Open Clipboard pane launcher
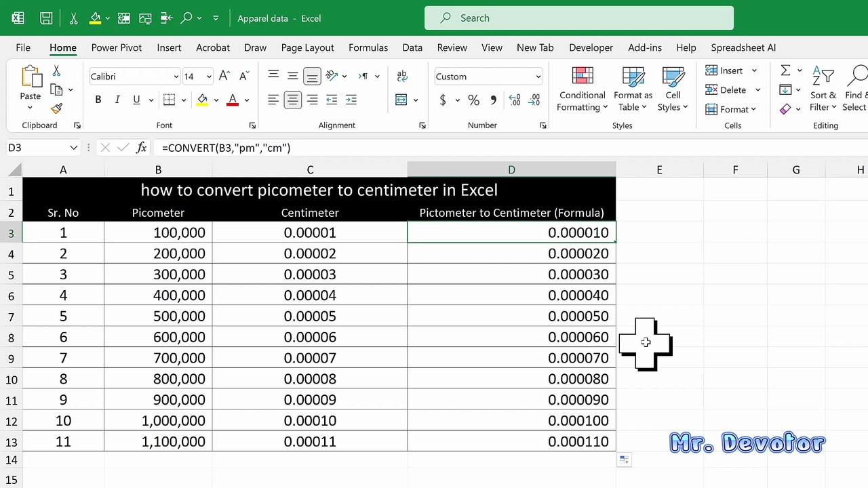 click(x=77, y=125)
